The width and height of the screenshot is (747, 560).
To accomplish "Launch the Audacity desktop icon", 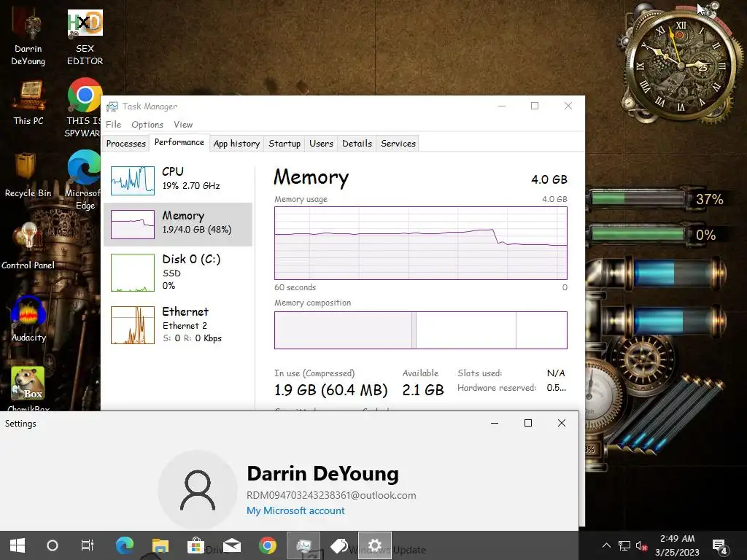I will tap(28, 319).
